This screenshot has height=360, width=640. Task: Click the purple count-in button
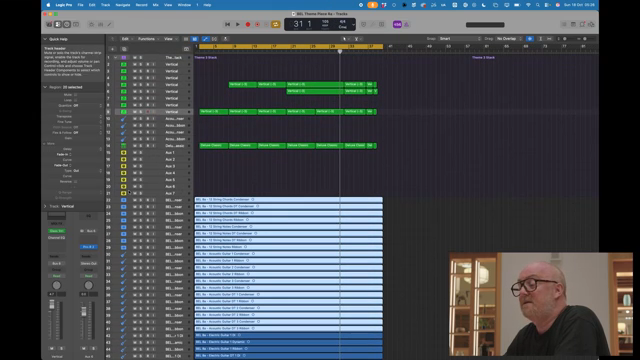click(397, 24)
